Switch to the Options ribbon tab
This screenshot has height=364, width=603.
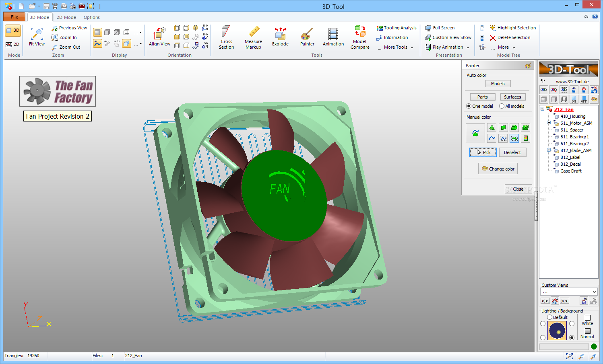(92, 17)
